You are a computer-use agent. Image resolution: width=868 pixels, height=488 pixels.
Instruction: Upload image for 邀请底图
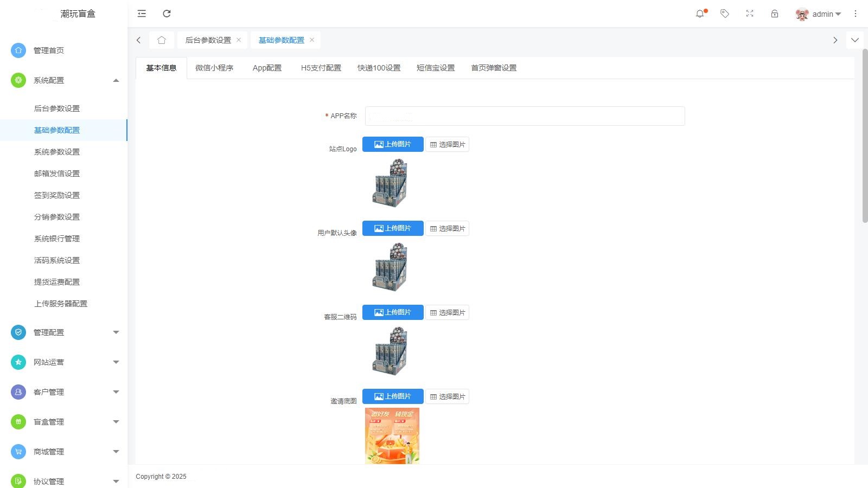click(393, 396)
